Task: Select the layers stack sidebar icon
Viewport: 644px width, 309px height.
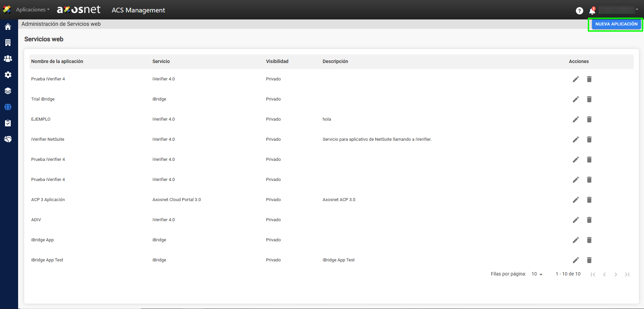Action: coord(8,91)
